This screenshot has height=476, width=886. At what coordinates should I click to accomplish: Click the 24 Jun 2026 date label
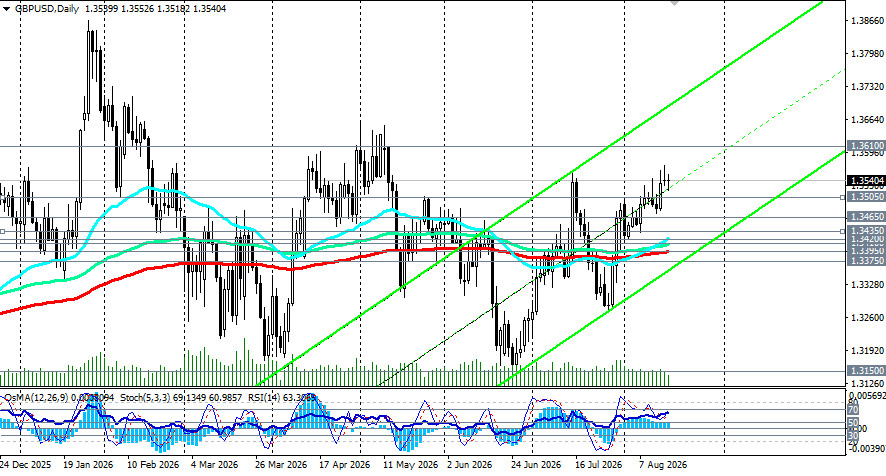click(x=536, y=465)
